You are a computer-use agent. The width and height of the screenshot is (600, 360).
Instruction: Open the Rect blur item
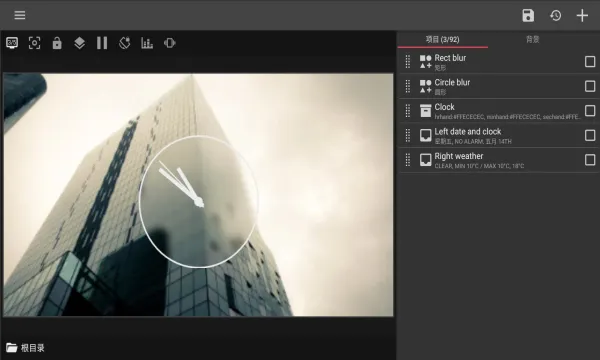coord(498,62)
